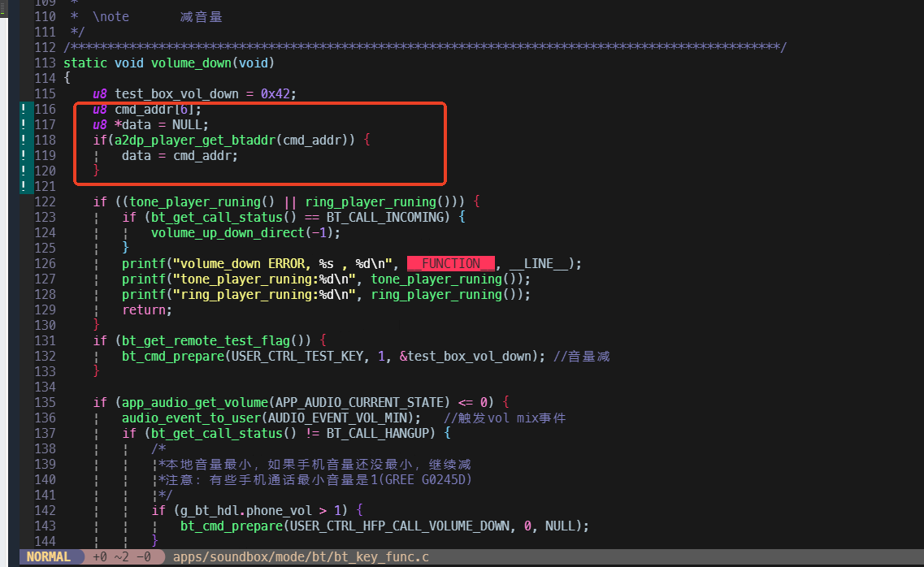This screenshot has width=924, height=567.
Task: Click APP_AUDIO_CURRENT_STATE argument
Action: [x=359, y=403]
